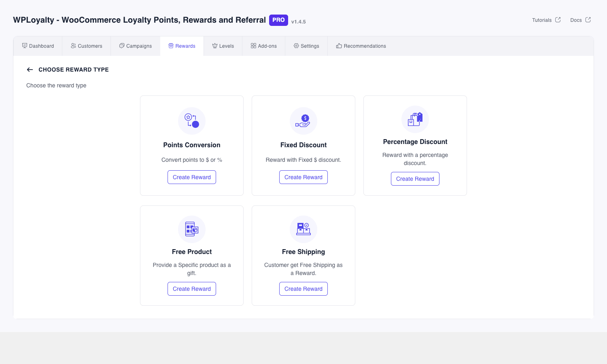
Task: Click the Recommendations thumbs-up icon
Action: [x=339, y=46]
